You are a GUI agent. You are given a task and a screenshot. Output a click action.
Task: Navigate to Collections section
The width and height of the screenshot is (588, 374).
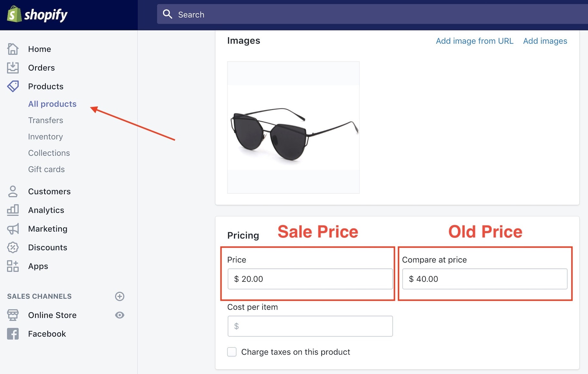[49, 153]
